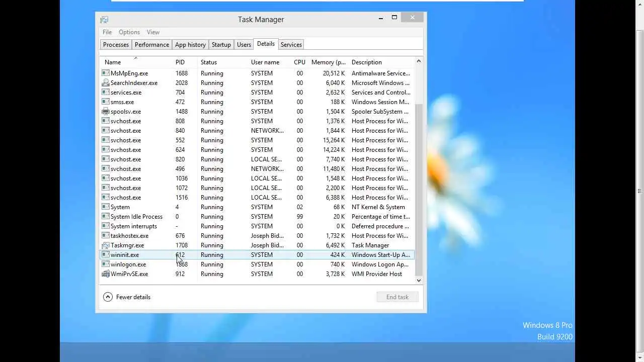
Task: Click the smss.exe process icon
Action: point(106,102)
